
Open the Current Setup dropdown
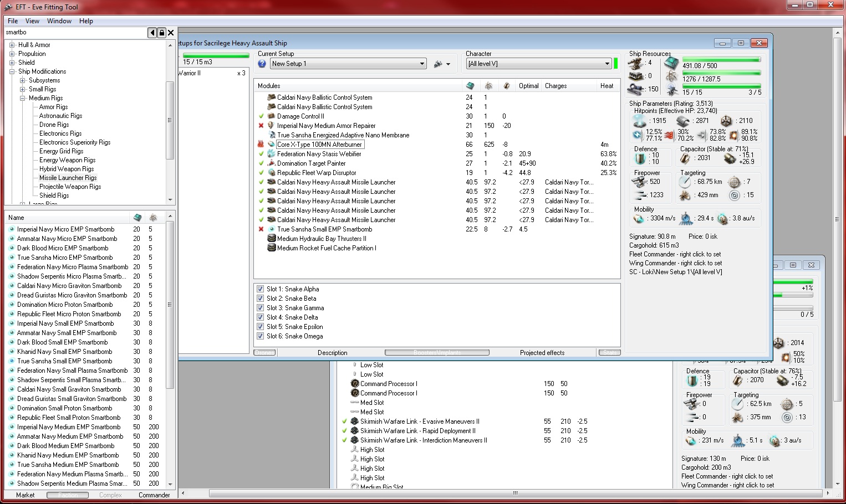tap(421, 64)
